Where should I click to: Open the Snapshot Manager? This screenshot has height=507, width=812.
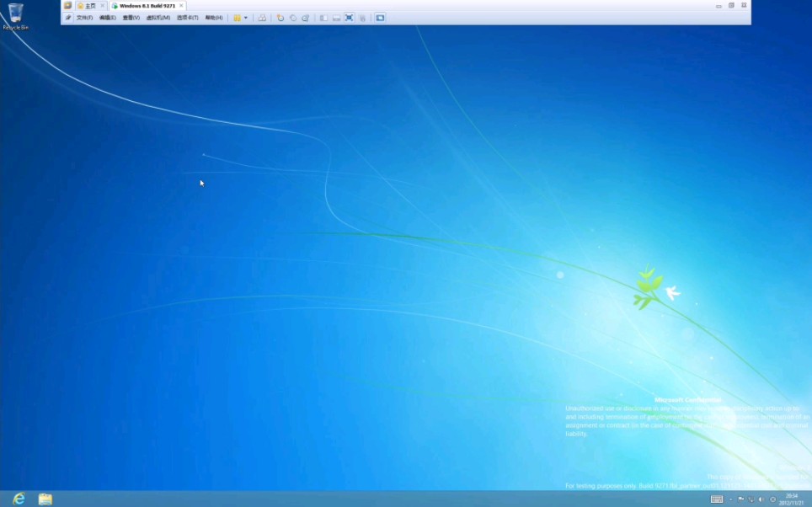click(x=305, y=17)
